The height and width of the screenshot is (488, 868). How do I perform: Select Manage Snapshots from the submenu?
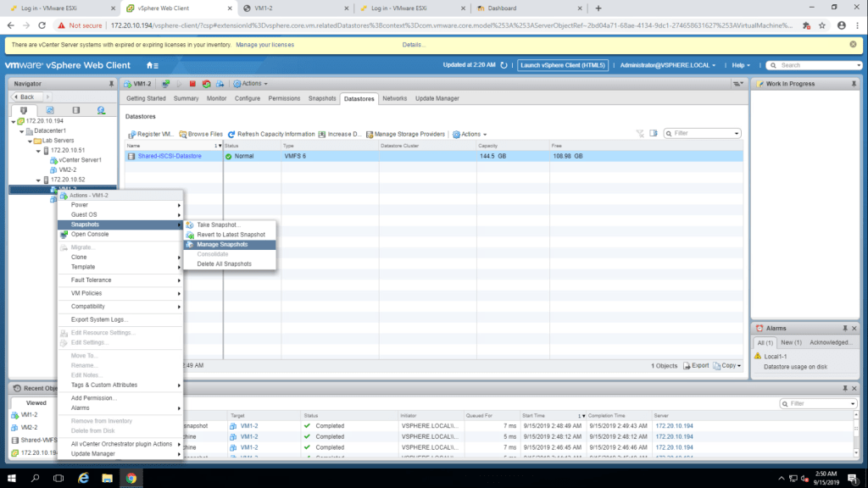point(222,244)
